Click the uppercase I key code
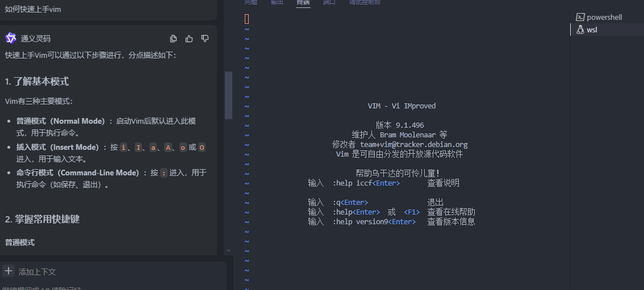Screen dimensions: 644x290 tap(138, 147)
